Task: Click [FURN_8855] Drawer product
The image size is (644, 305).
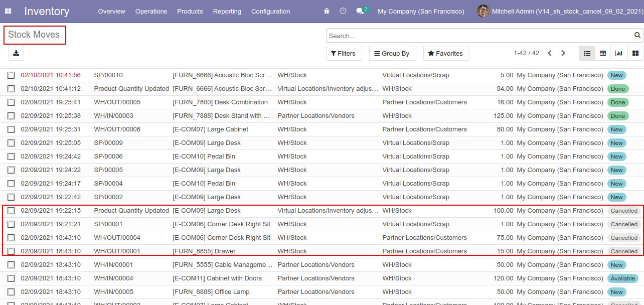Action: click(204, 251)
